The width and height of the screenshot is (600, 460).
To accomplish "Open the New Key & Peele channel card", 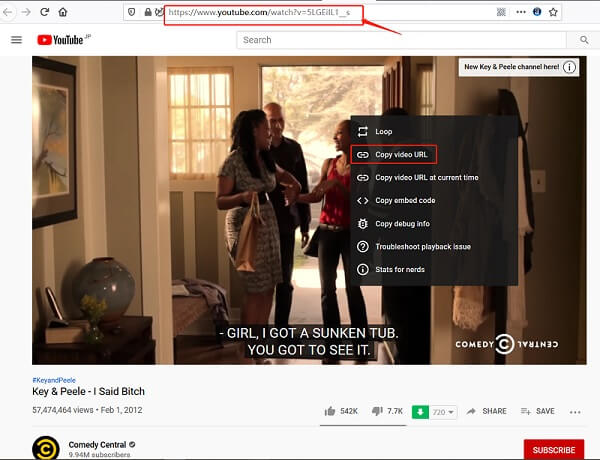I will point(518,67).
